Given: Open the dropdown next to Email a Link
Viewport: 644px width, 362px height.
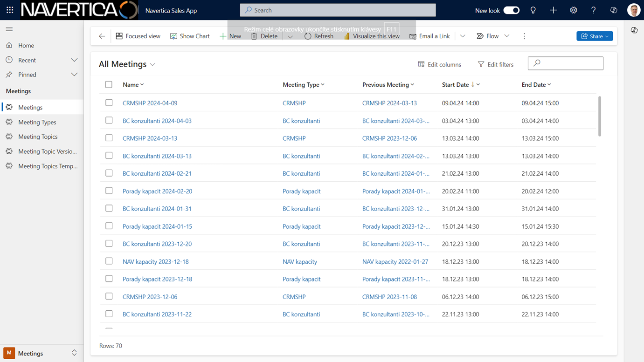Looking at the screenshot, I should [462, 36].
